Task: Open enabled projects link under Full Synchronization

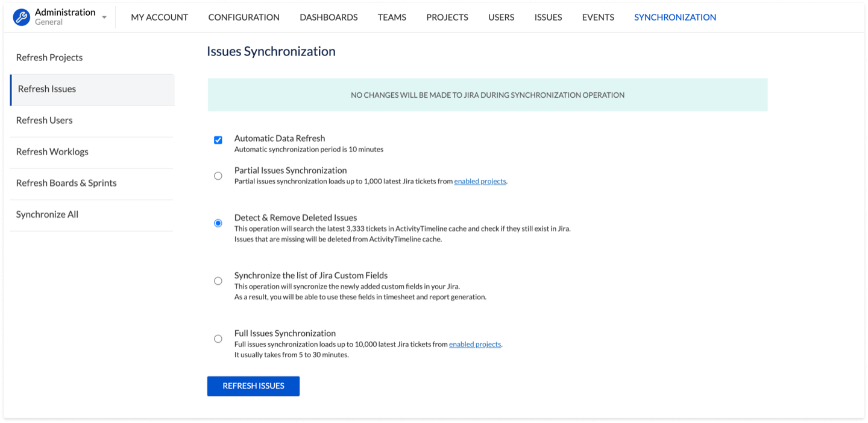Action: coord(475,345)
